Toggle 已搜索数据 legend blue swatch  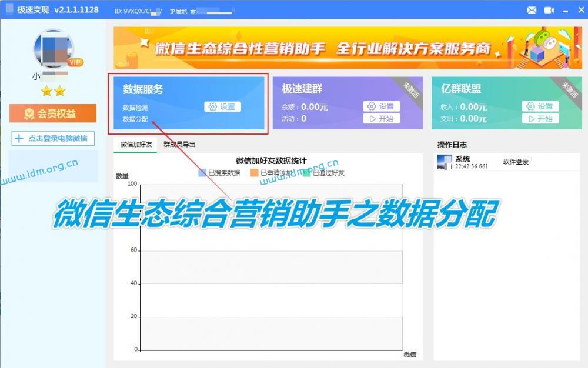[x=202, y=173]
